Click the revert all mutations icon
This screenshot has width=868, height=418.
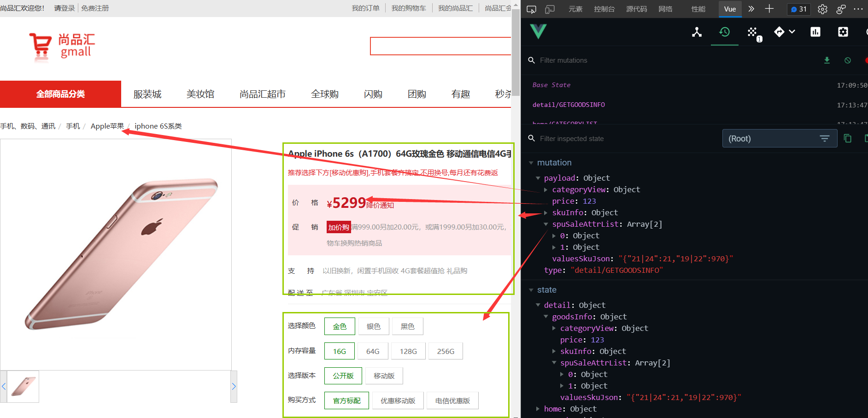coord(848,60)
